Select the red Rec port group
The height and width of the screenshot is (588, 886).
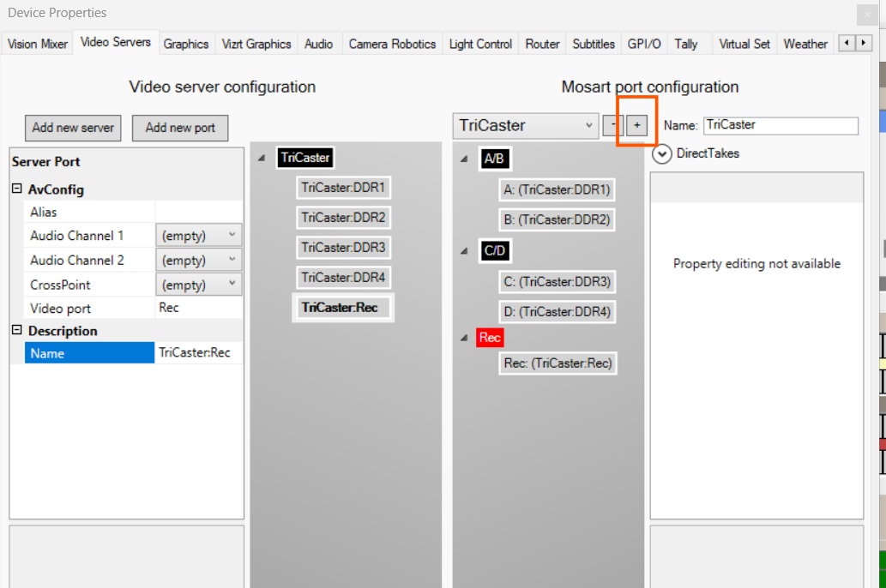[490, 338]
